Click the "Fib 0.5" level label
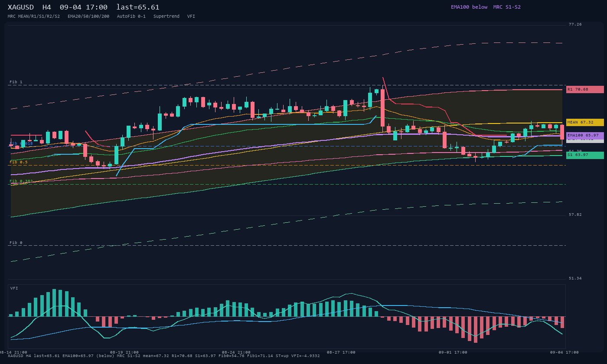This screenshot has width=607, height=364. click(x=19, y=162)
